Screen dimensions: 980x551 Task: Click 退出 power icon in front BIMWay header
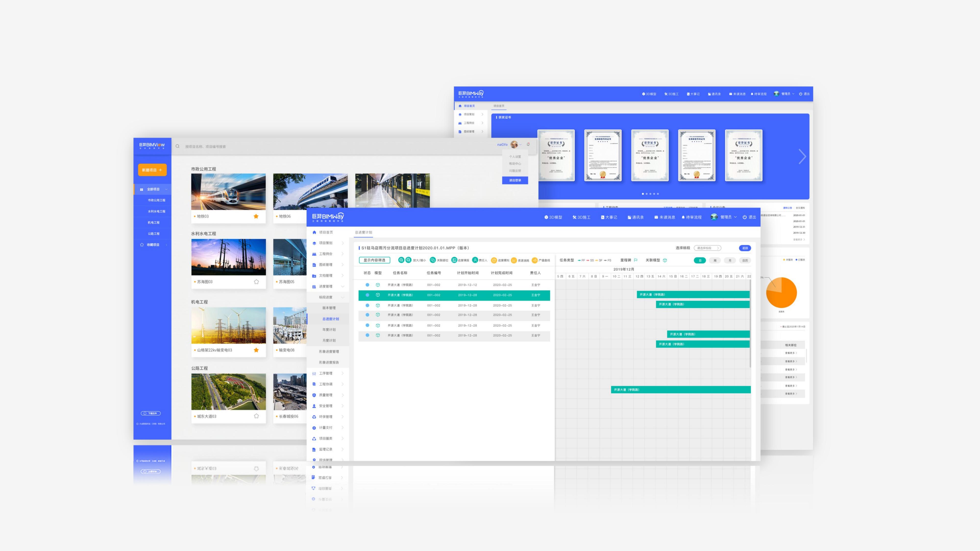pyautogui.click(x=745, y=217)
